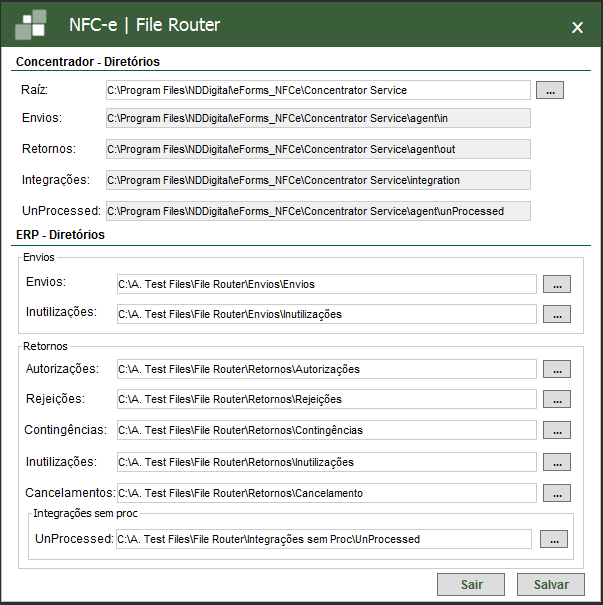Screen dimensions: 603x605
Task: Edit the Contingências path field
Action: (326, 431)
